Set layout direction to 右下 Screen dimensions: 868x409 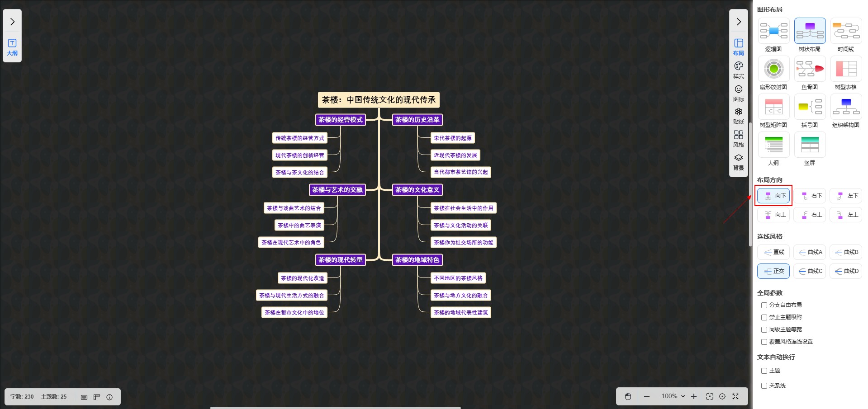tap(810, 196)
